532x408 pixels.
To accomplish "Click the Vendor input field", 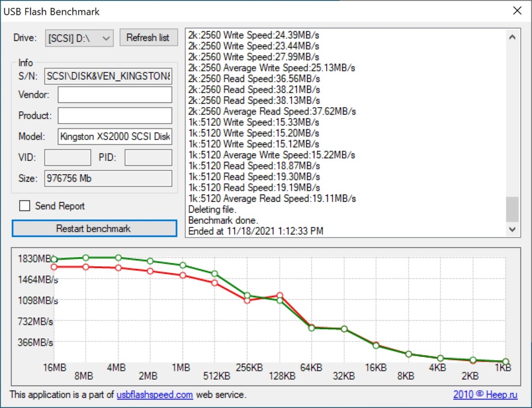I will [x=115, y=95].
